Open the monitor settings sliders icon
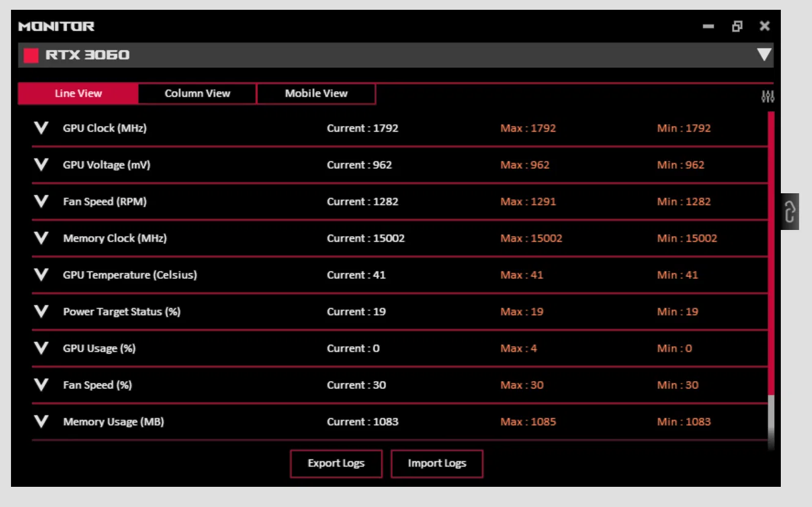 [768, 96]
